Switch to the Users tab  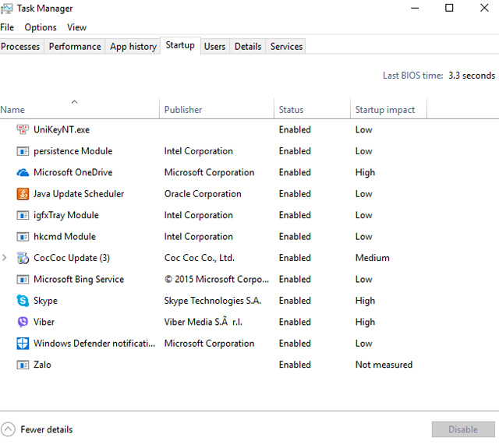(214, 47)
